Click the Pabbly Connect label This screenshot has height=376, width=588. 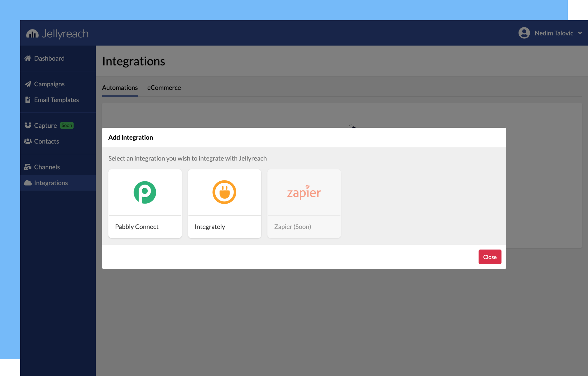[x=137, y=227]
